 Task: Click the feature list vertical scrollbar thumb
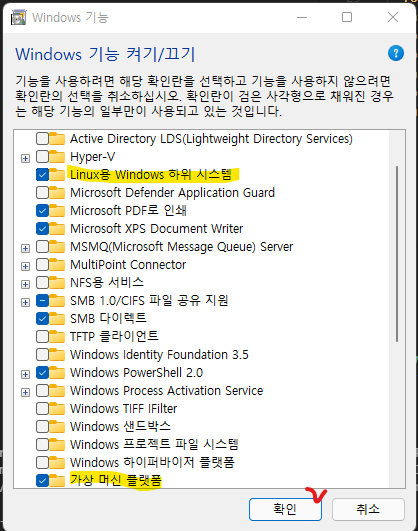click(397, 254)
